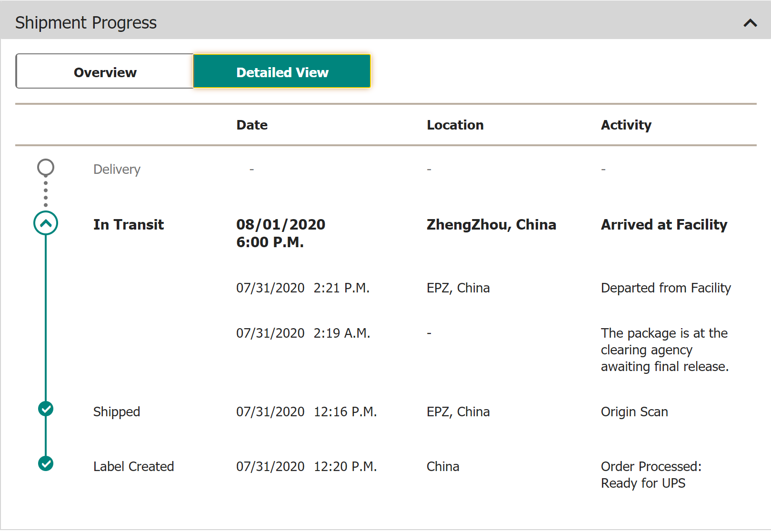Click the Shipment Progress header title
Screen dimensions: 771x532
tap(86, 23)
